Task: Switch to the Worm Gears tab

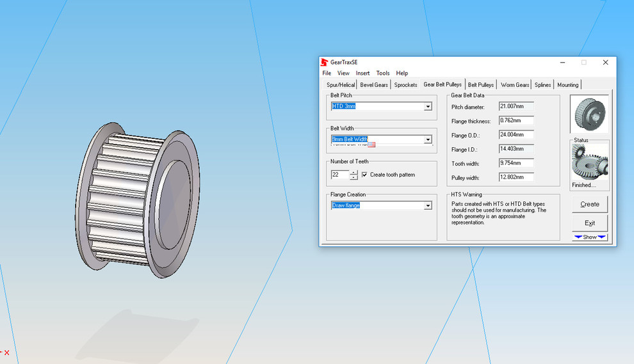Action: click(x=515, y=84)
